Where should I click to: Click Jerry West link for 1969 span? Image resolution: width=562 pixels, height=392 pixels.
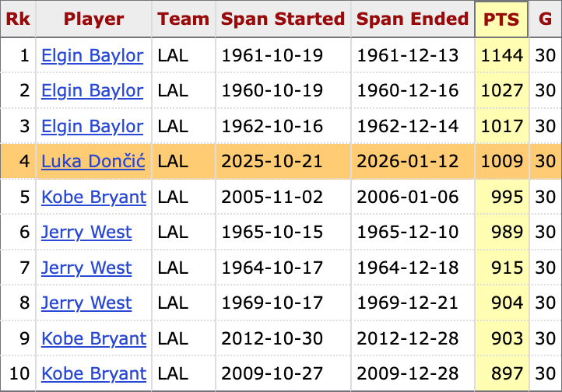[86, 303]
